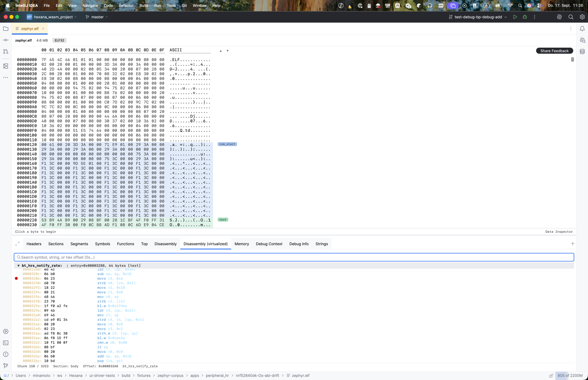Click the hex view vertical scrollbar thumb
The height and width of the screenshot is (380, 588).
click(572, 59)
